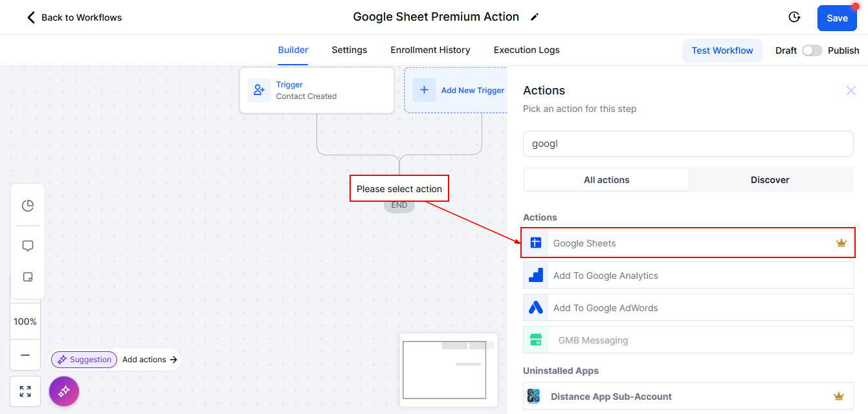Click the Test Workflow button
868x414 pixels.
coord(722,50)
